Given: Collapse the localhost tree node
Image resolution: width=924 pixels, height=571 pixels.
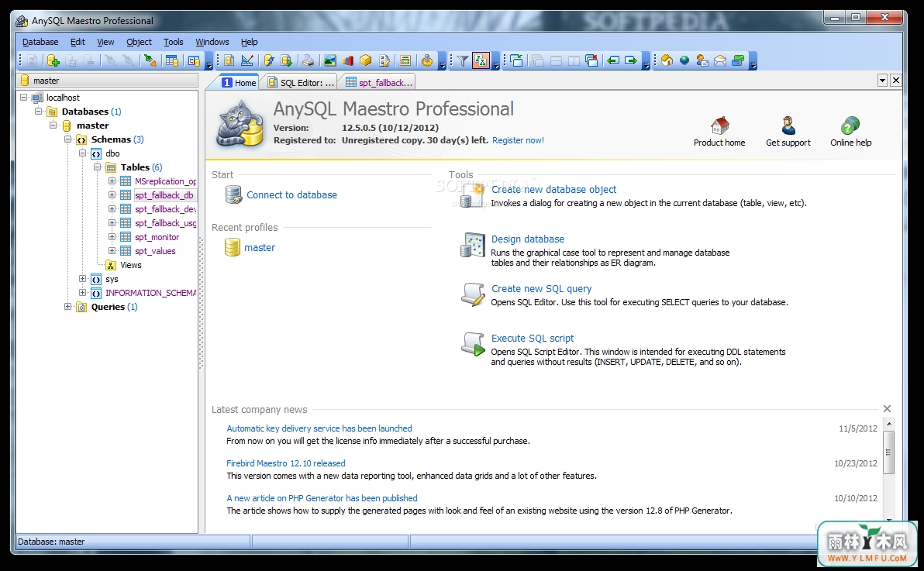Looking at the screenshot, I should [23, 97].
